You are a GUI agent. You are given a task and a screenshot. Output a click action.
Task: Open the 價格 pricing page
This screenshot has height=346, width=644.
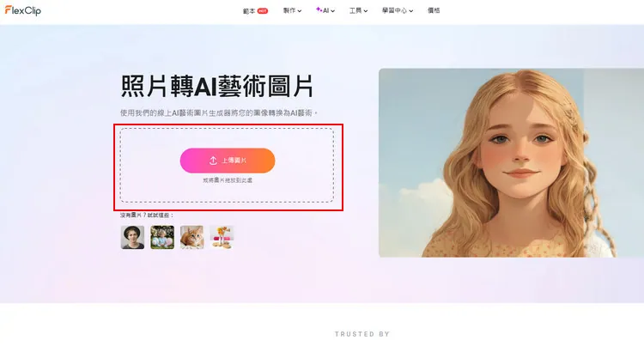click(434, 10)
